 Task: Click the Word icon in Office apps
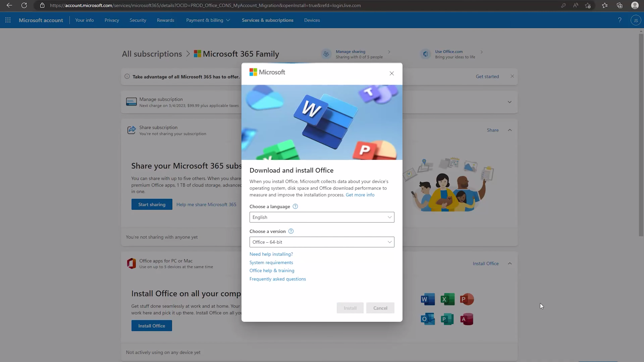click(x=428, y=299)
